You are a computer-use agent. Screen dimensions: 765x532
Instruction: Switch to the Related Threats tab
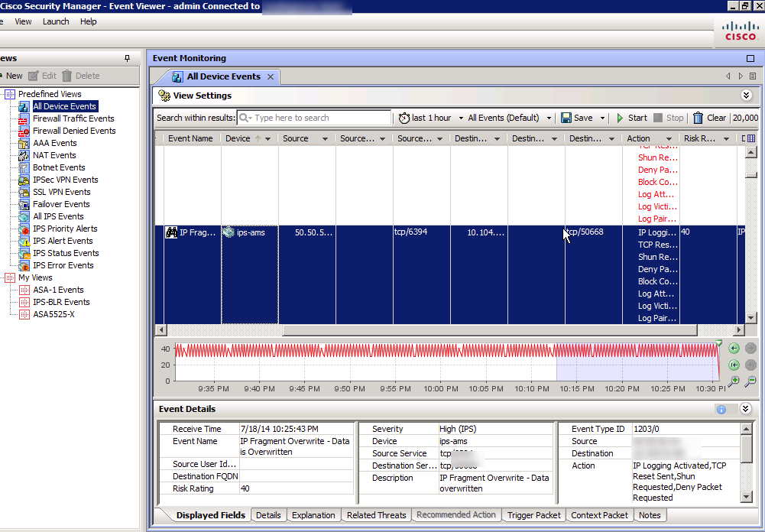pyautogui.click(x=376, y=515)
